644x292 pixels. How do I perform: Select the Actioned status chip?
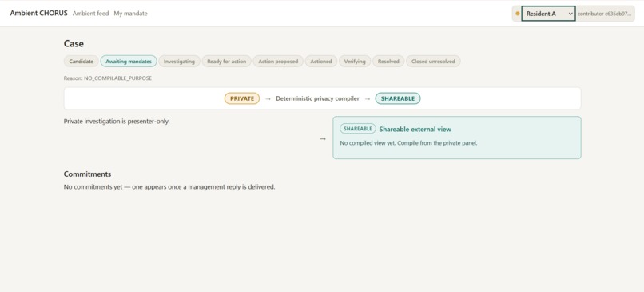tap(320, 62)
